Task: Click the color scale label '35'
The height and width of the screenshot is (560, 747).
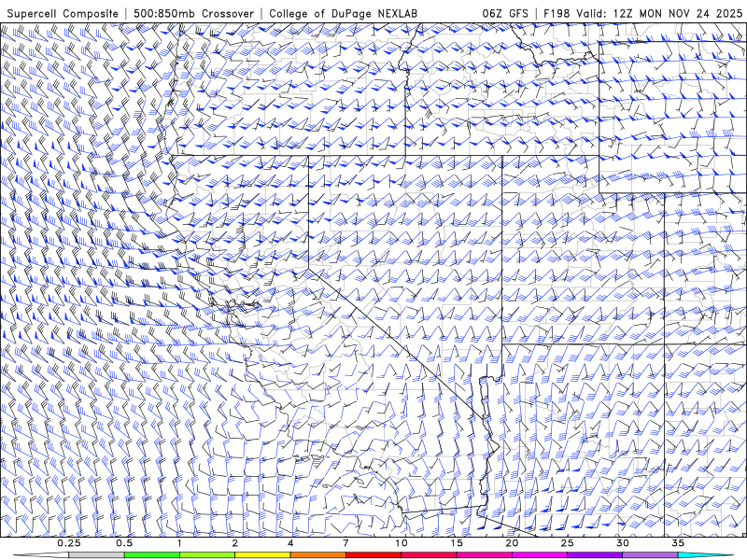Action: pyautogui.click(x=678, y=543)
